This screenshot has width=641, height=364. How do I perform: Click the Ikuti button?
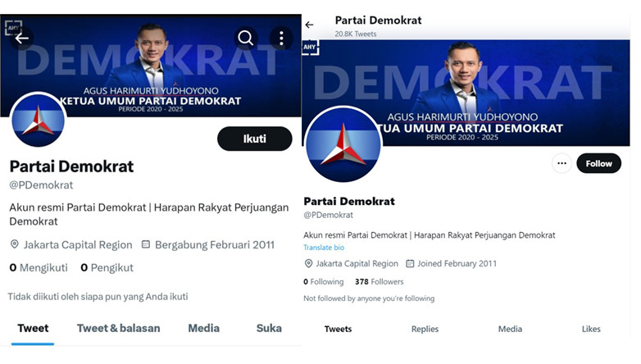click(x=255, y=139)
